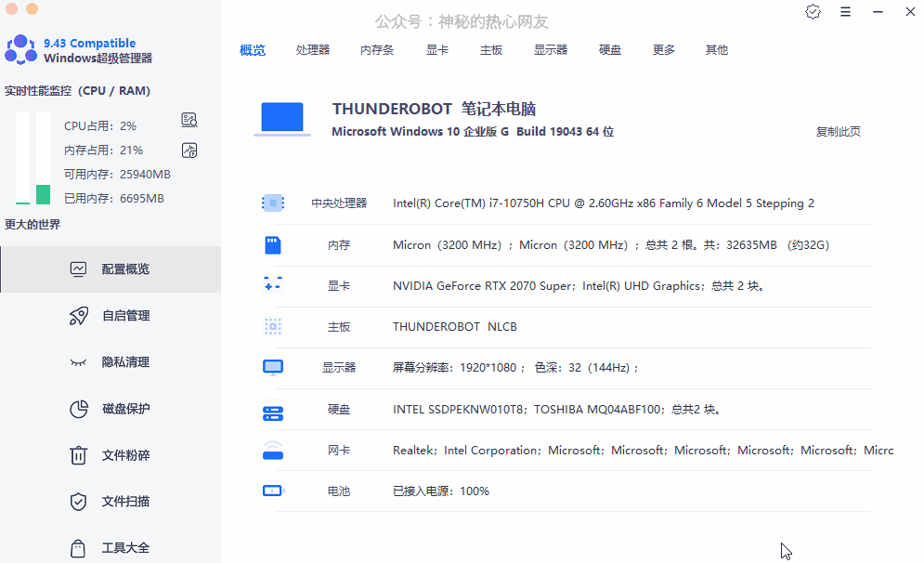
Task: Click the 硬盘 disk drive icon
Action: [x=273, y=412]
